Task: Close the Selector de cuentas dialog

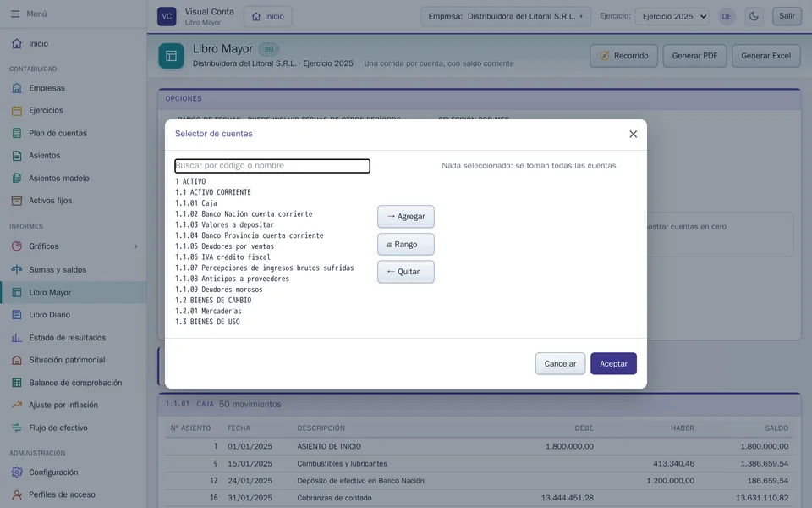Action: coord(633,135)
